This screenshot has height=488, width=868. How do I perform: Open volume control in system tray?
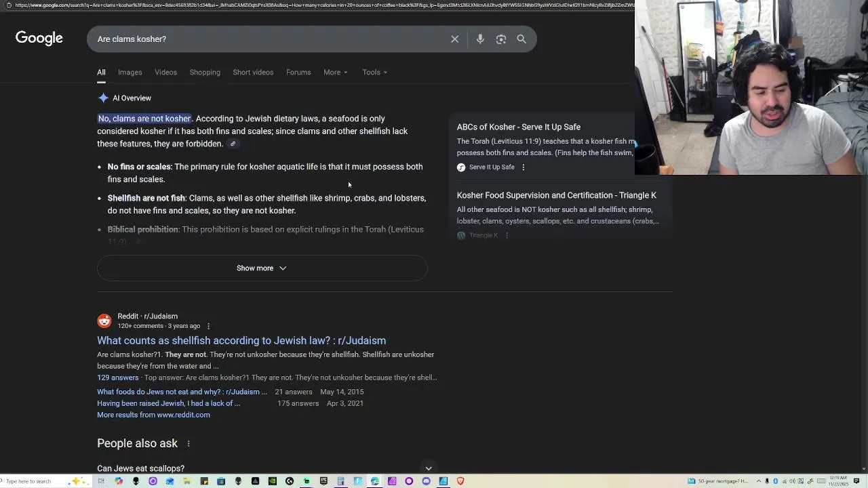pos(792,481)
